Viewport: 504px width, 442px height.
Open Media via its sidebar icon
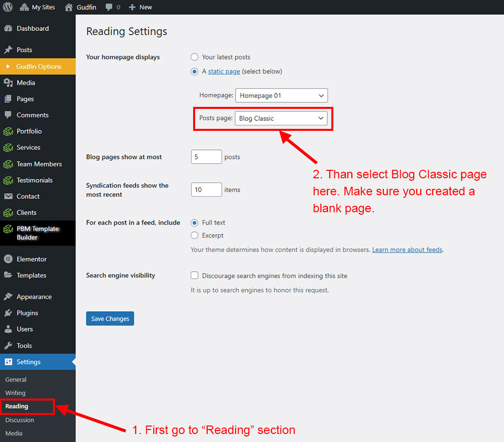coord(8,83)
